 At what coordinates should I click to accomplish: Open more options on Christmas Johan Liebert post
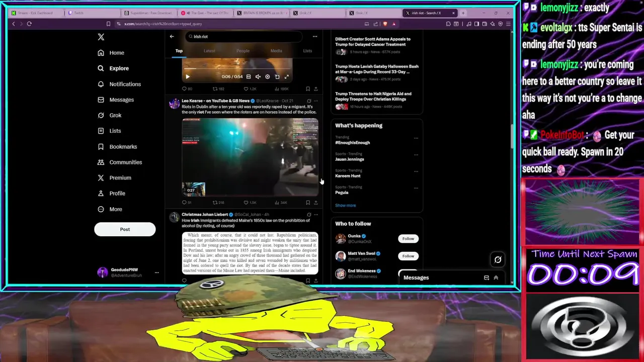pos(316,215)
